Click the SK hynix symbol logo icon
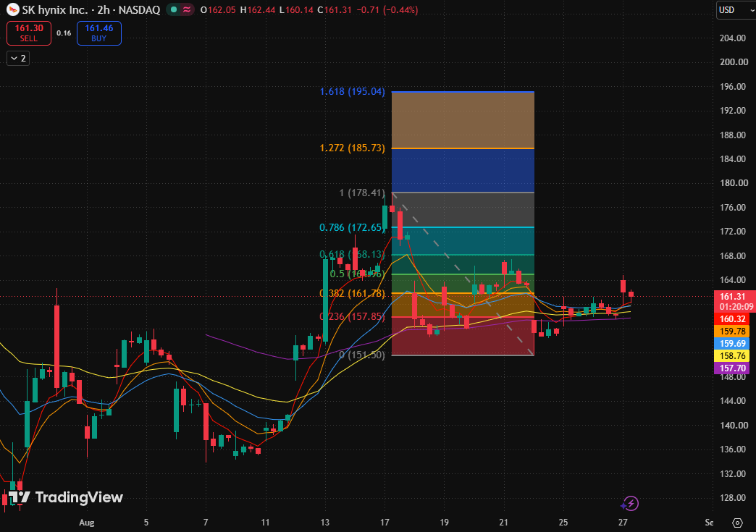 (12, 9)
